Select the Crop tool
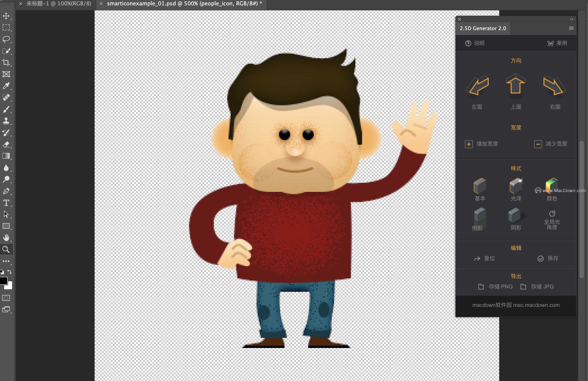The image size is (588, 381). (6, 62)
